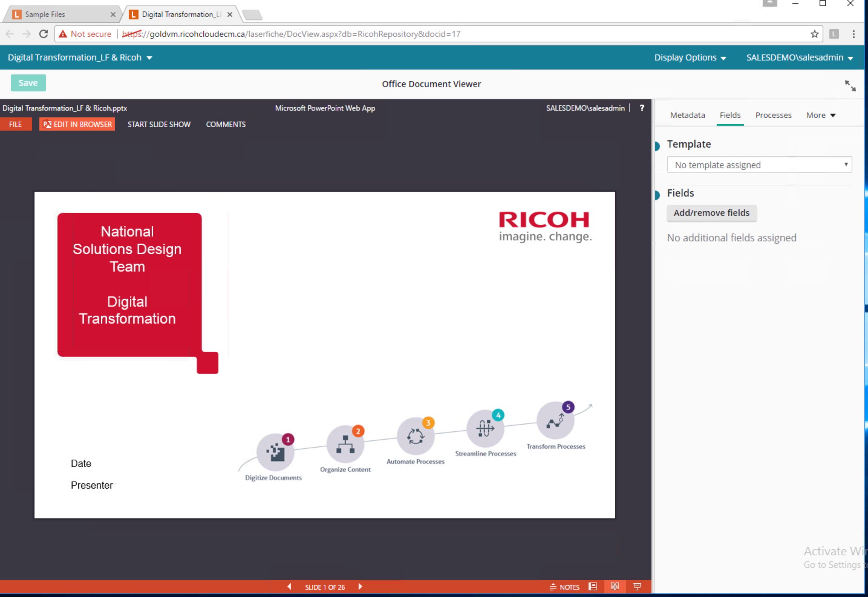Click Edit in Browser

[77, 124]
